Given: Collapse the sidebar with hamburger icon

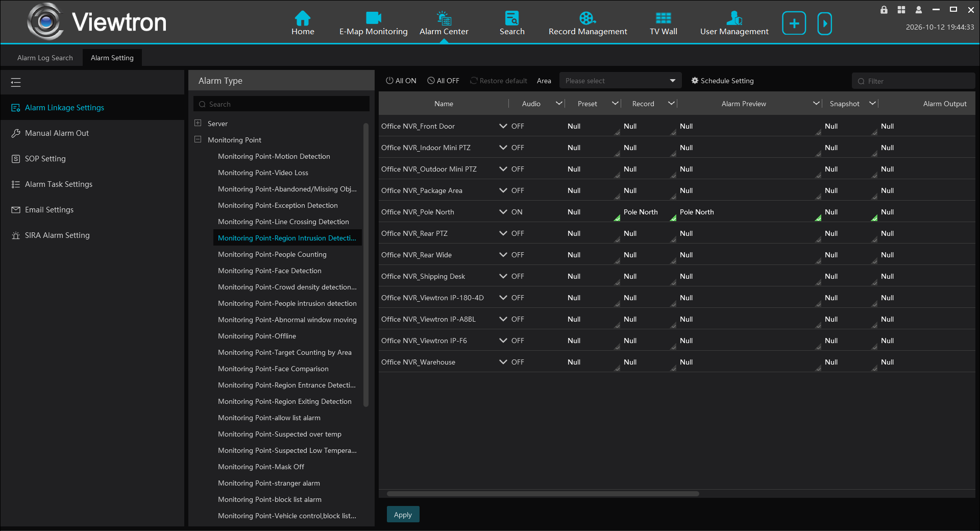Looking at the screenshot, I should (x=16, y=82).
